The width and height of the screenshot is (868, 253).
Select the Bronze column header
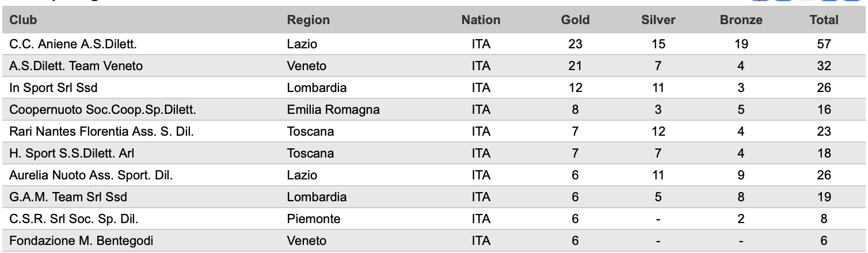[x=741, y=20]
